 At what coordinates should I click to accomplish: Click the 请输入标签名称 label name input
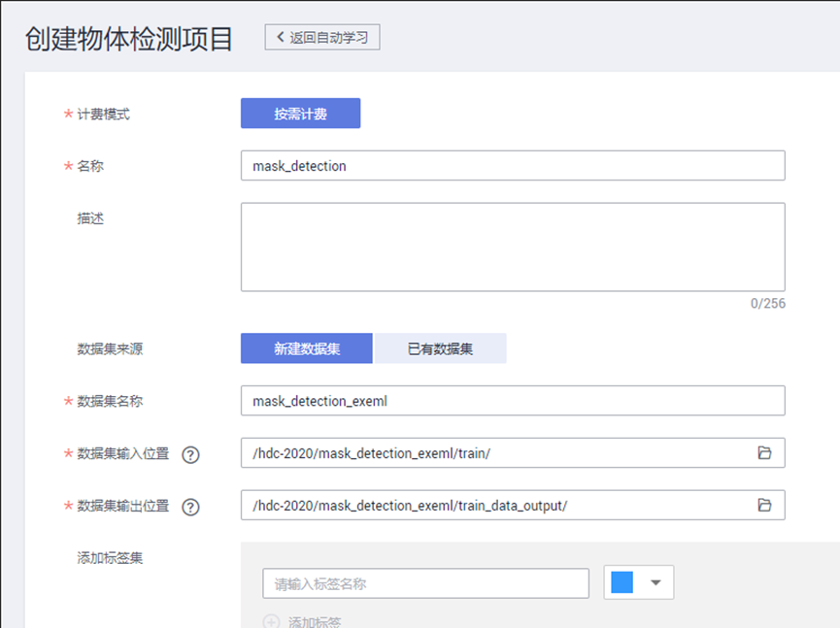[x=425, y=583]
